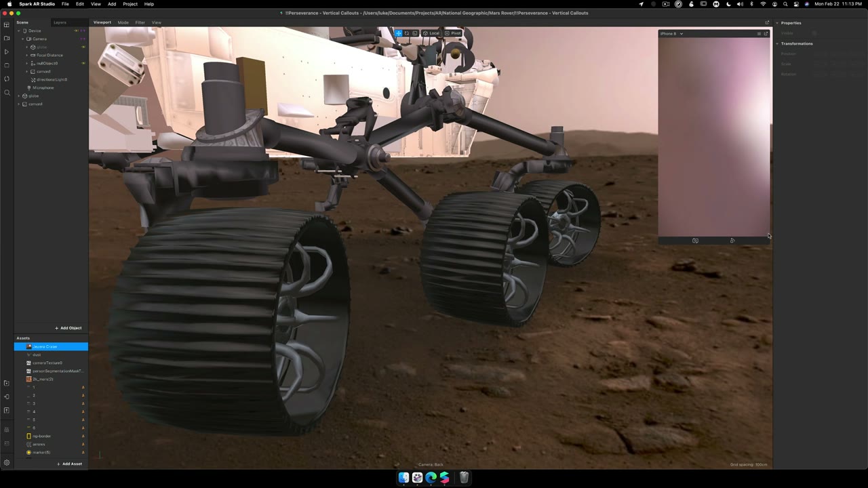Open the search icon in left sidebar
This screenshot has width=868, height=488.
7,93
